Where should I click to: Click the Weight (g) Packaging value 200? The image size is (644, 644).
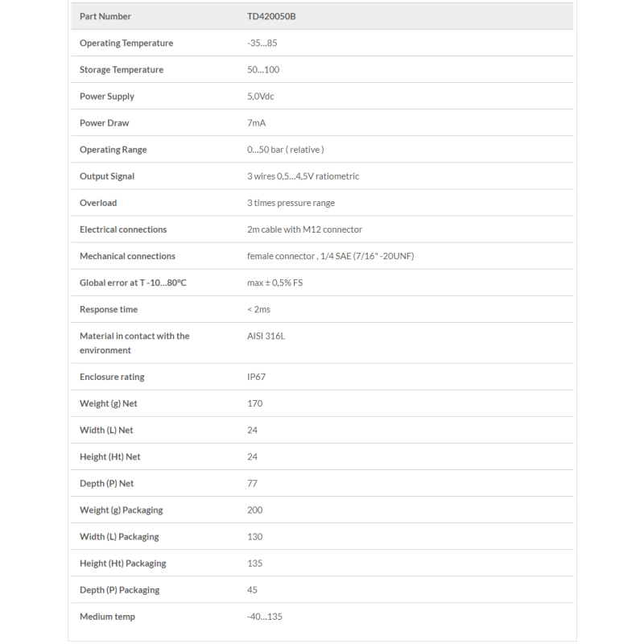254,510
